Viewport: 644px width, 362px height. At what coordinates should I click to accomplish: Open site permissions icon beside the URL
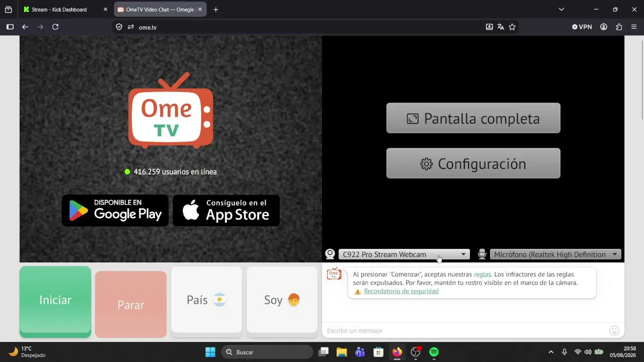pyautogui.click(x=131, y=27)
